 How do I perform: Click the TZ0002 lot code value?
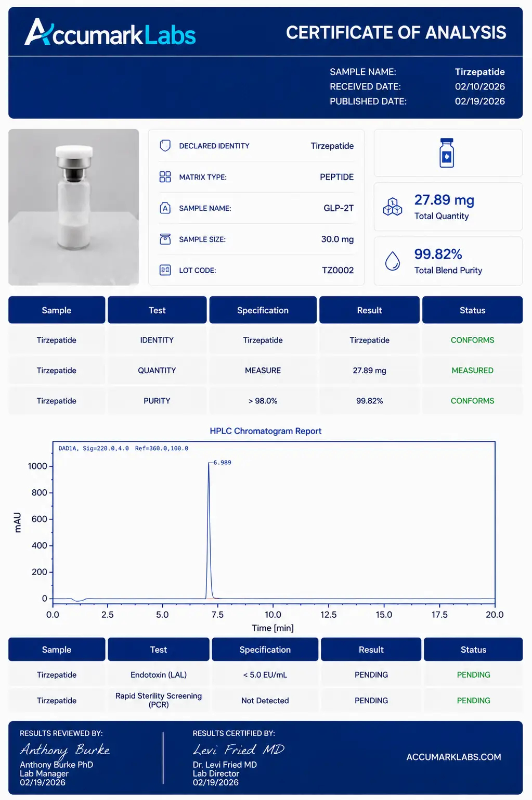[338, 270]
